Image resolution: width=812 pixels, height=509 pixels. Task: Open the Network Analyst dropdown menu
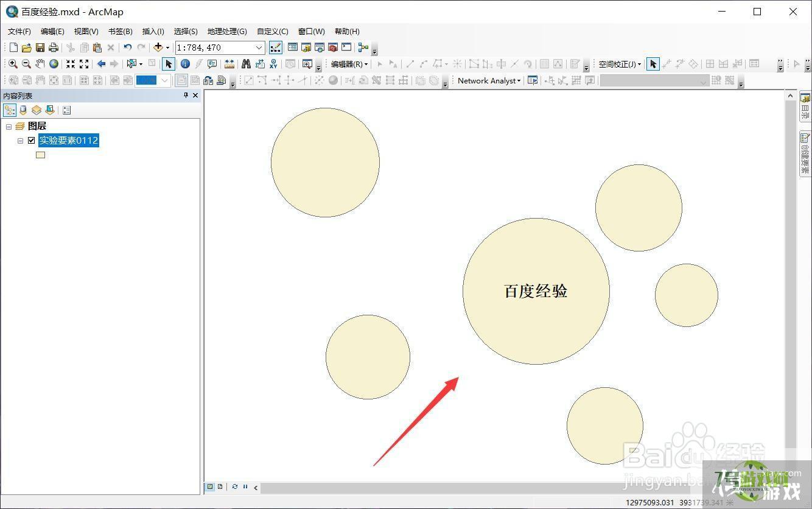click(x=489, y=80)
